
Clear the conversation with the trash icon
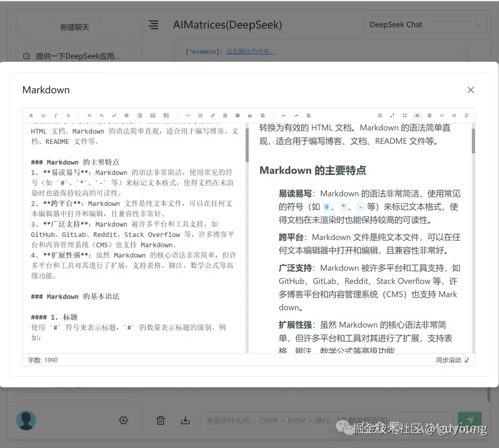[x=161, y=420]
